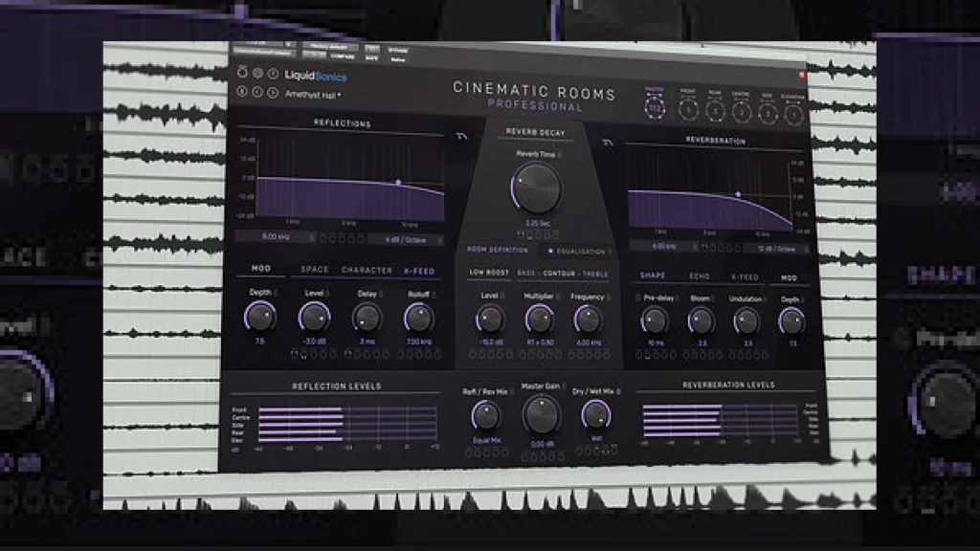Open the ROOM DEFINITION tab

[498, 250]
